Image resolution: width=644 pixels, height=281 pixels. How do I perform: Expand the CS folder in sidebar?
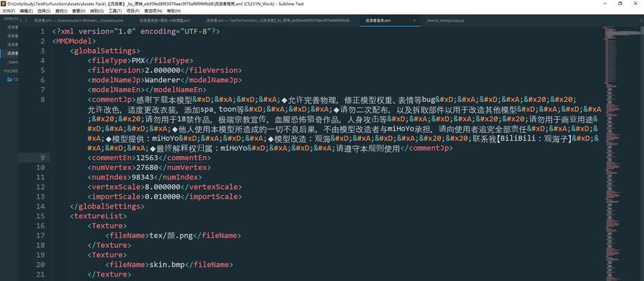pyautogui.click(x=13, y=79)
